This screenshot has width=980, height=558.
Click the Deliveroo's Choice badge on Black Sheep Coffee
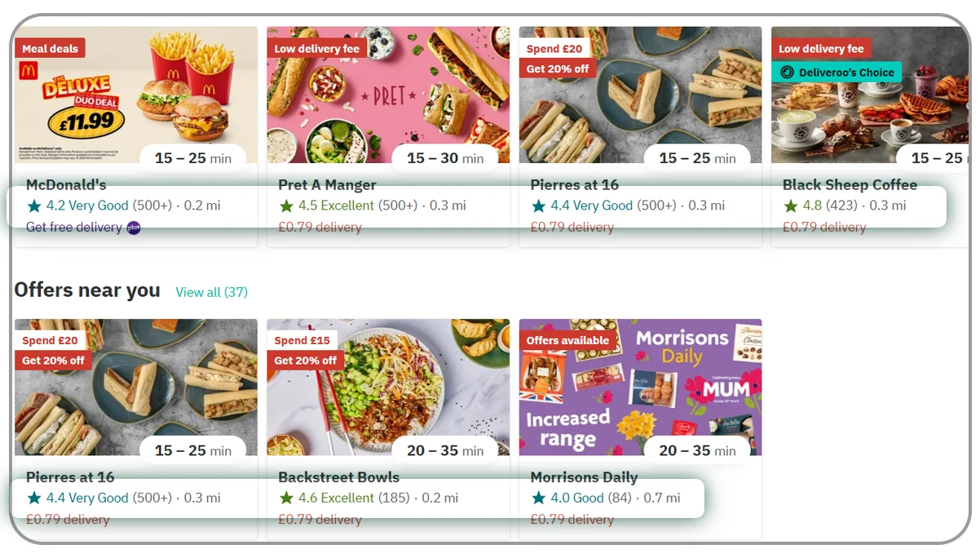click(x=837, y=72)
